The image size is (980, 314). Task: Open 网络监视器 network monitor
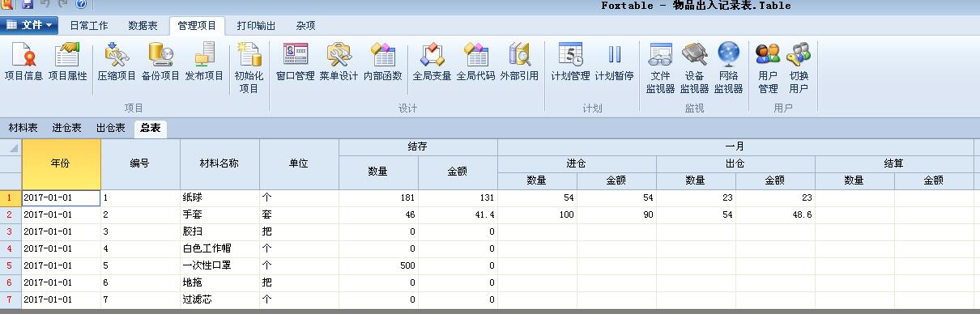[728, 69]
